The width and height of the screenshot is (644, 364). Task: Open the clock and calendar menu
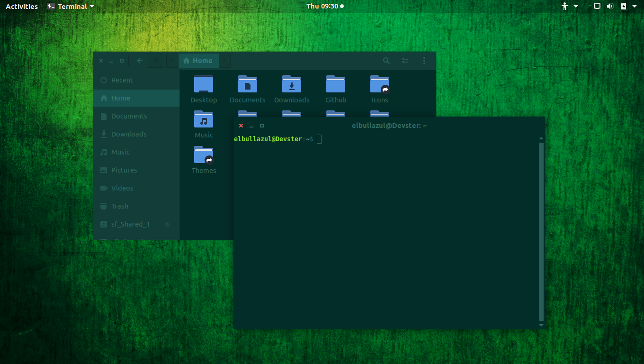tap(325, 6)
